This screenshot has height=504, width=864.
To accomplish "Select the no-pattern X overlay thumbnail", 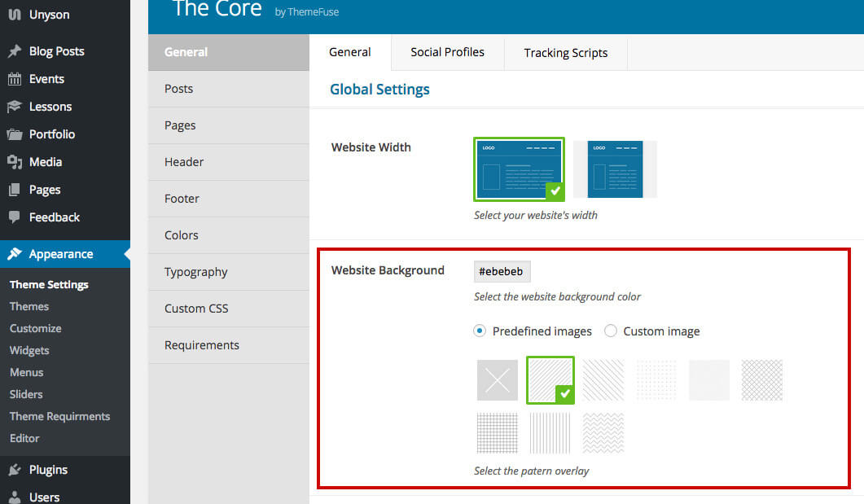I will 498,380.
